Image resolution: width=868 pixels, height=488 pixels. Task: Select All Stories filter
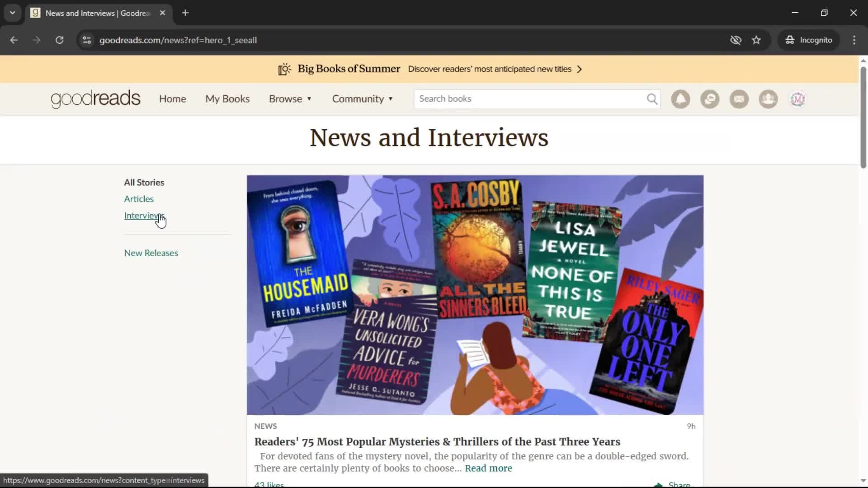coord(144,183)
